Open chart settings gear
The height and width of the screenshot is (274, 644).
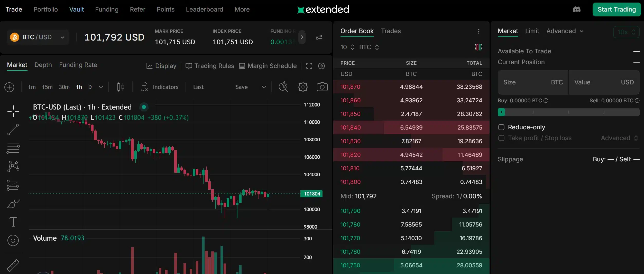pos(303,87)
